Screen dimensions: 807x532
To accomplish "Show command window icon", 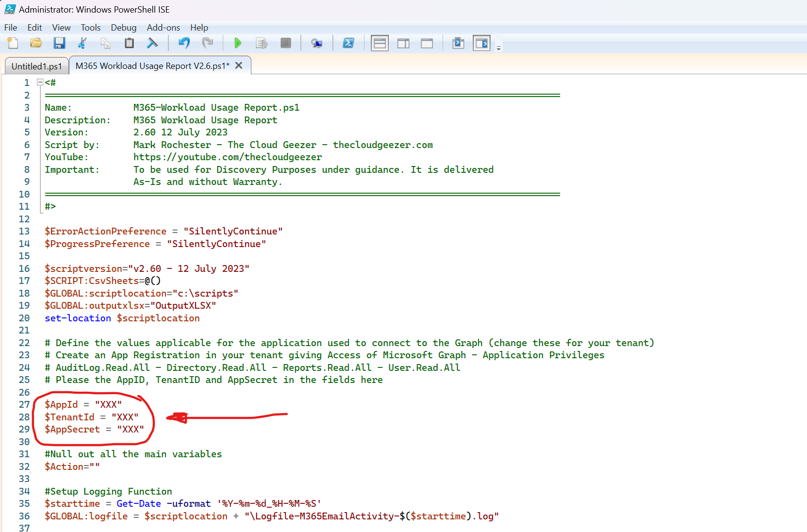I will tap(458, 43).
